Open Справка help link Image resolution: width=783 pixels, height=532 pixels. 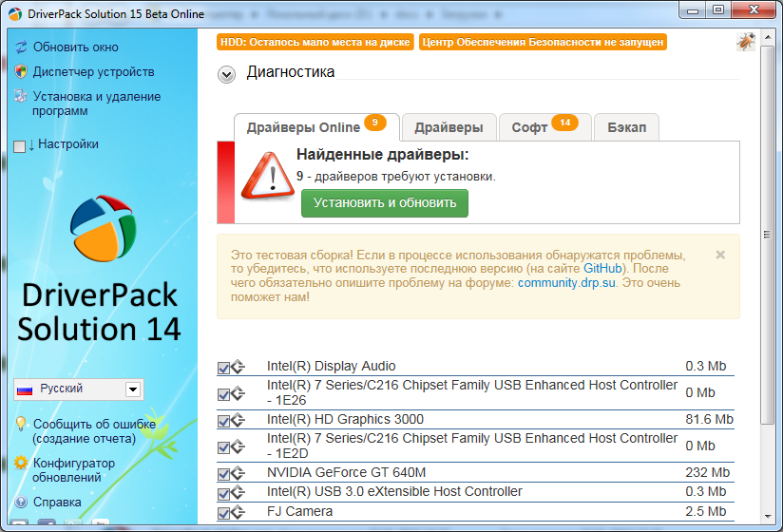(x=57, y=502)
